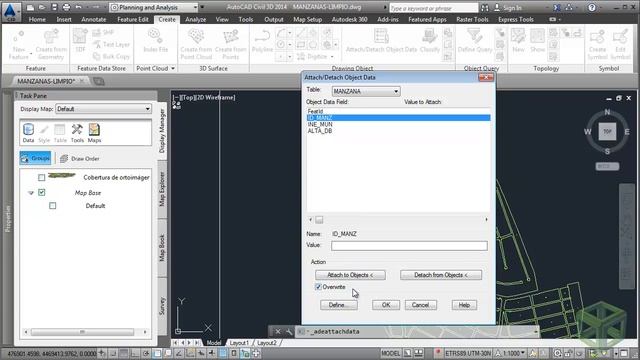Select the Groups view button

(x=36, y=158)
